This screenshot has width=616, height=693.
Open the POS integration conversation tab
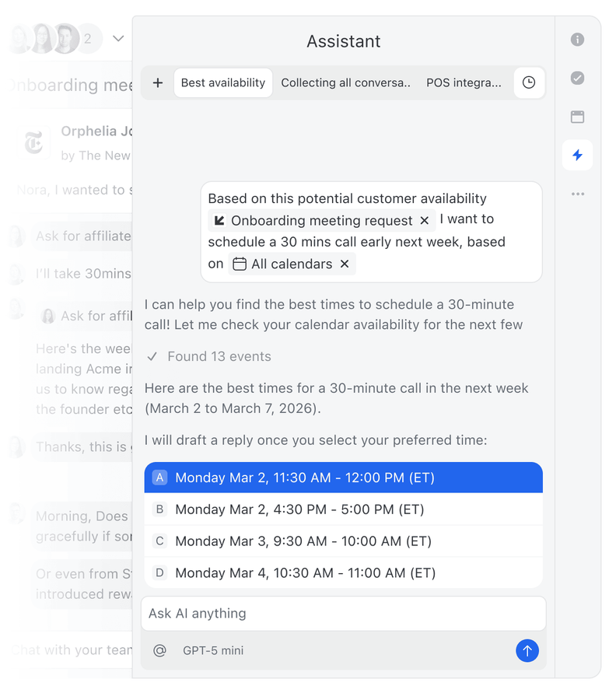(x=464, y=82)
